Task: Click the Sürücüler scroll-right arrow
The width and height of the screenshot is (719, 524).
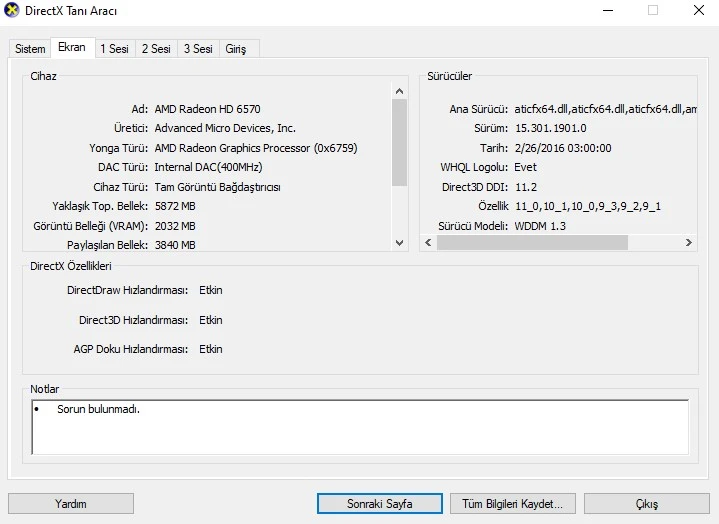Action: [x=689, y=243]
